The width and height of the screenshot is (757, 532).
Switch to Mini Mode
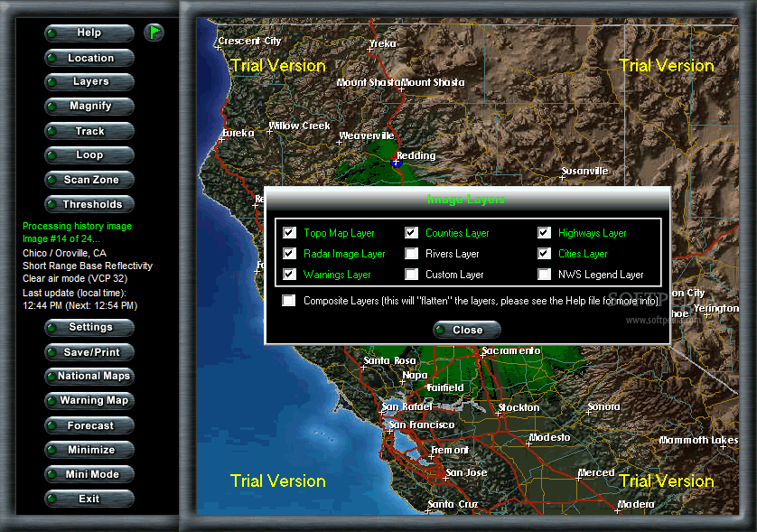pos(89,474)
